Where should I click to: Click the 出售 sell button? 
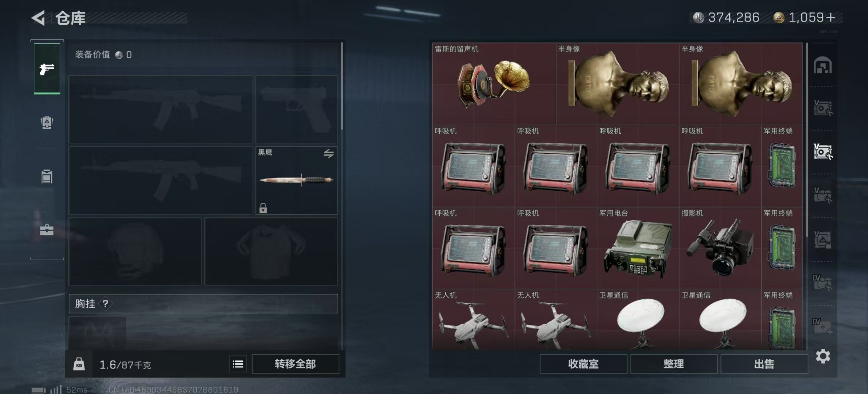[x=764, y=364]
